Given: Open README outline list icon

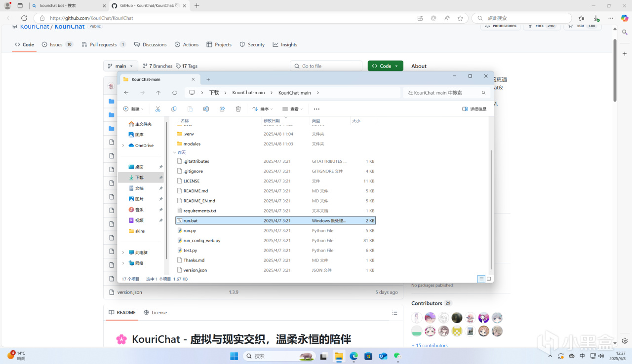Looking at the screenshot, I should click(x=395, y=313).
